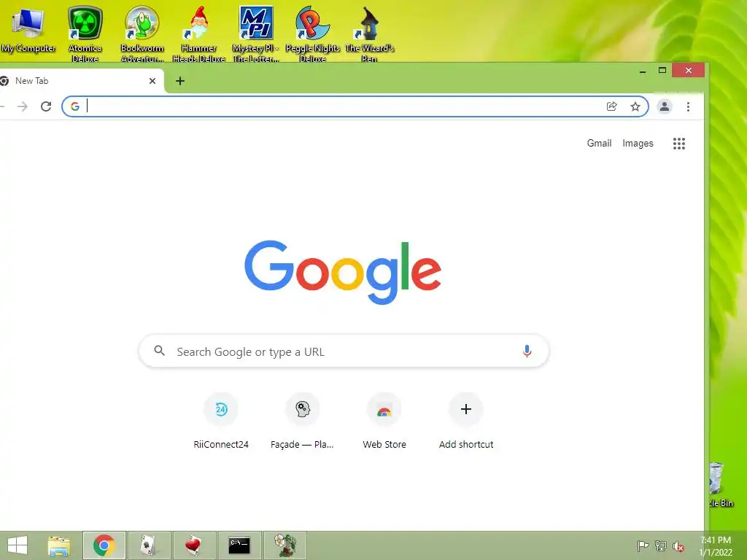Click the Search Google or type a URL box
Viewport: 747px width, 560px height.
coord(344,351)
